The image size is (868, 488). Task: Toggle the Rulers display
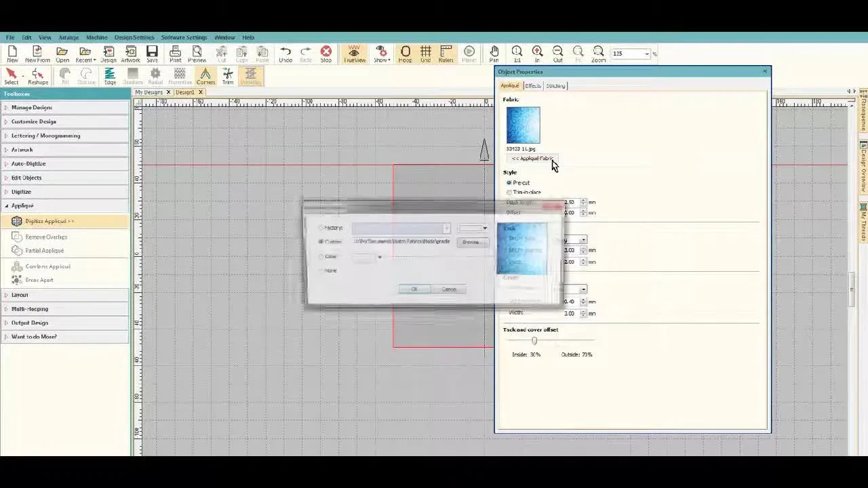pos(446,54)
